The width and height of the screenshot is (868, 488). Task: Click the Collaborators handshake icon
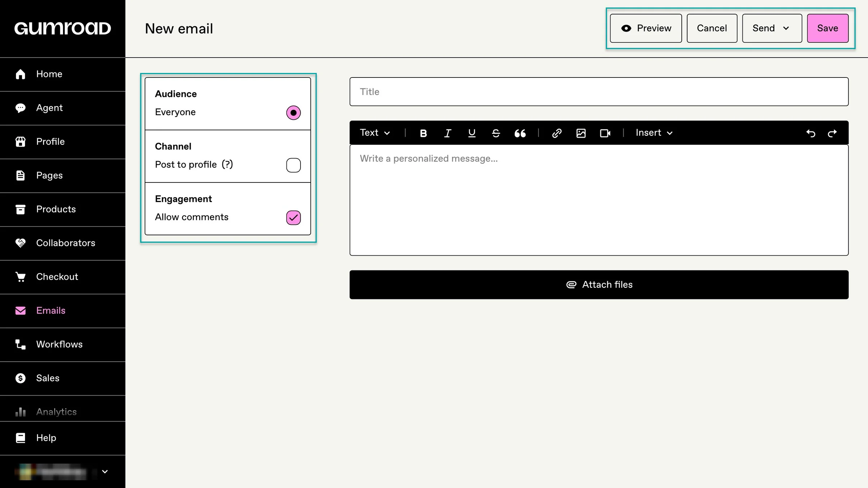pyautogui.click(x=21, y=243)
